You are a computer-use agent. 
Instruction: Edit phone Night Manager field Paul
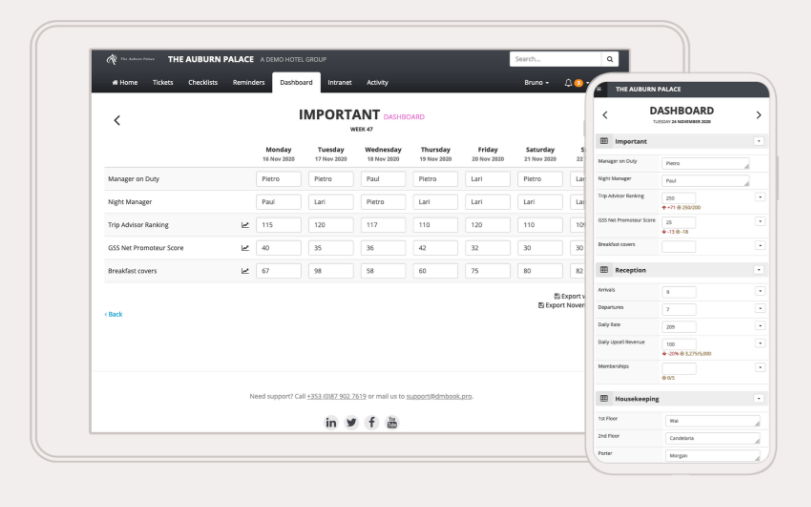click(x=705, y=181)
